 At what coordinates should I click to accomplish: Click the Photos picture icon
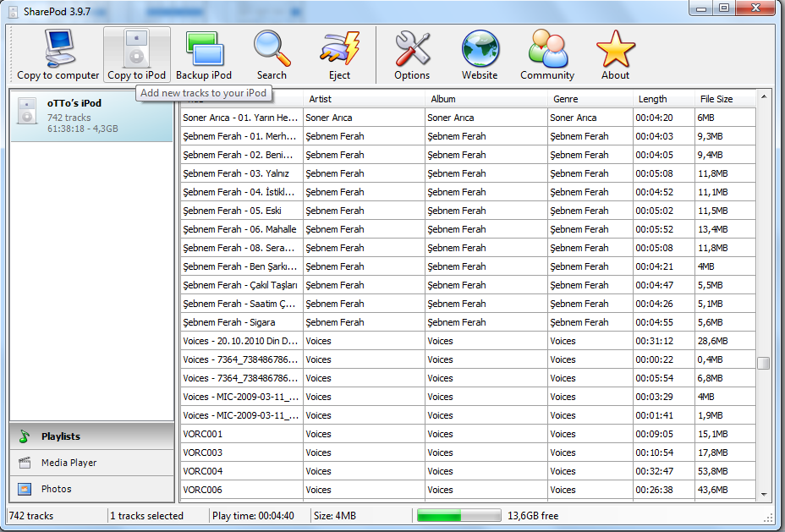pos(25,489)
